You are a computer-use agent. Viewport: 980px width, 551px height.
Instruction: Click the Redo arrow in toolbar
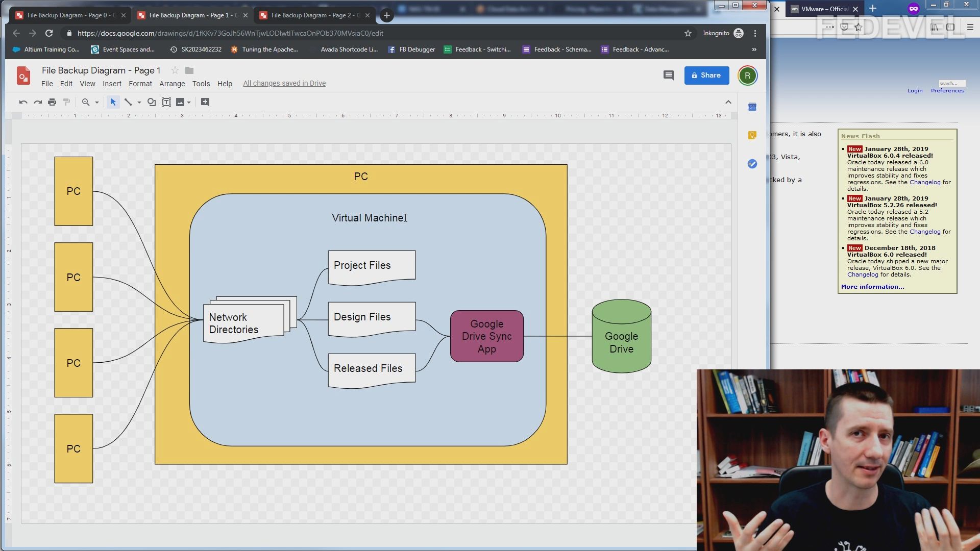tap(38, 102)
